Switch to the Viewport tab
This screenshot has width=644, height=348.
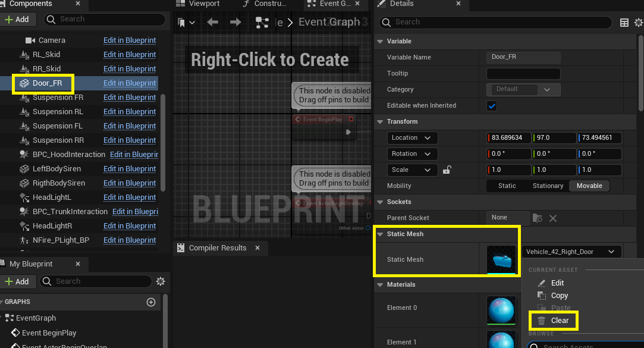click(203, 4)
